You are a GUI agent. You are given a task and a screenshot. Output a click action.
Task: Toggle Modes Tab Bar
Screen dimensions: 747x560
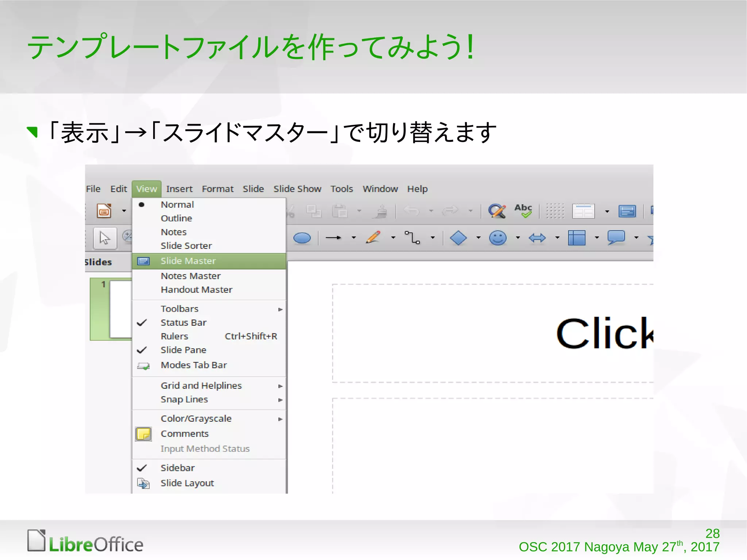coord(209,365)
